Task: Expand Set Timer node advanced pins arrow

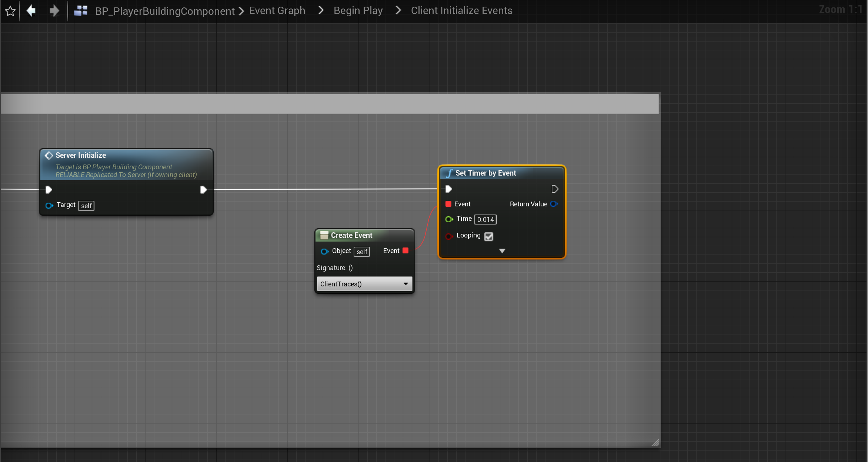Action: point(502,251)
